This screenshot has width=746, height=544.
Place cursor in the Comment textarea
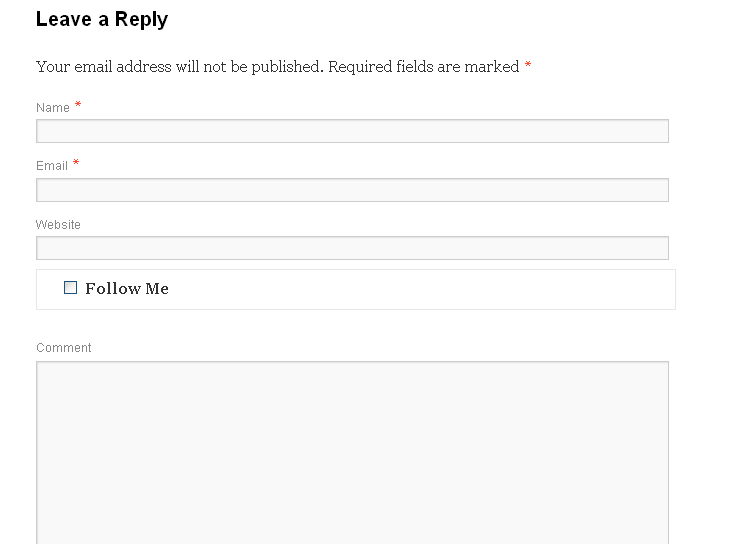point(352,450)
